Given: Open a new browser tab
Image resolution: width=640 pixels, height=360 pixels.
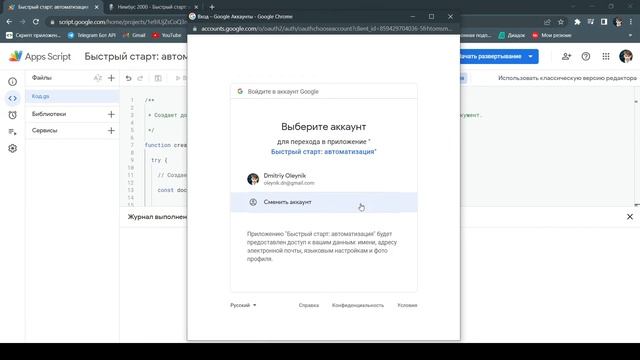Looking at the screenshot, I should (212, 7).
